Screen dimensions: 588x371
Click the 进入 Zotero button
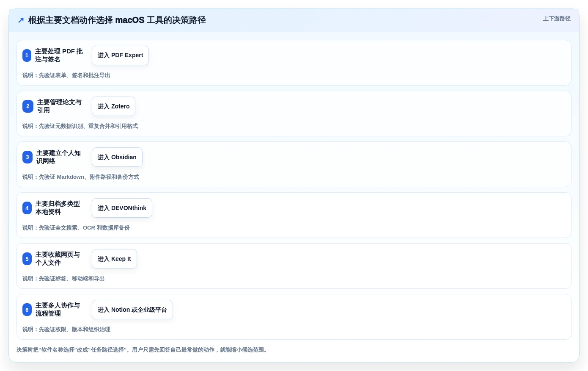click(113, 106)
